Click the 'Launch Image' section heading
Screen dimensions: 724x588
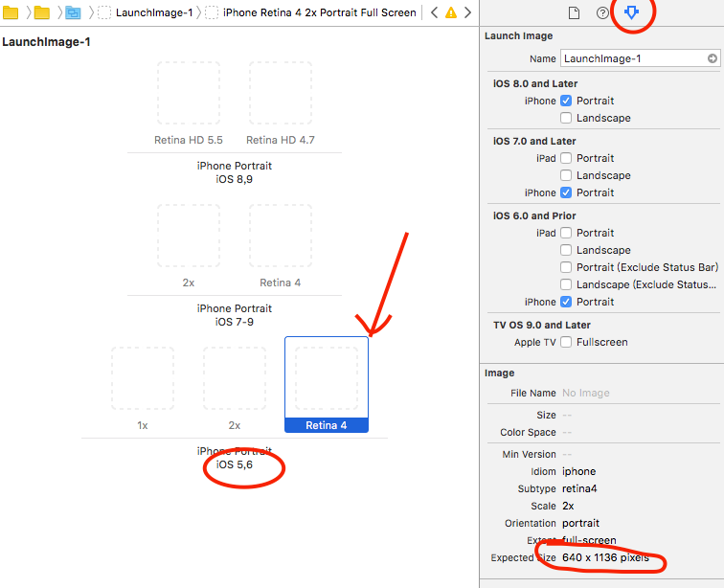[x=518, y=36]
